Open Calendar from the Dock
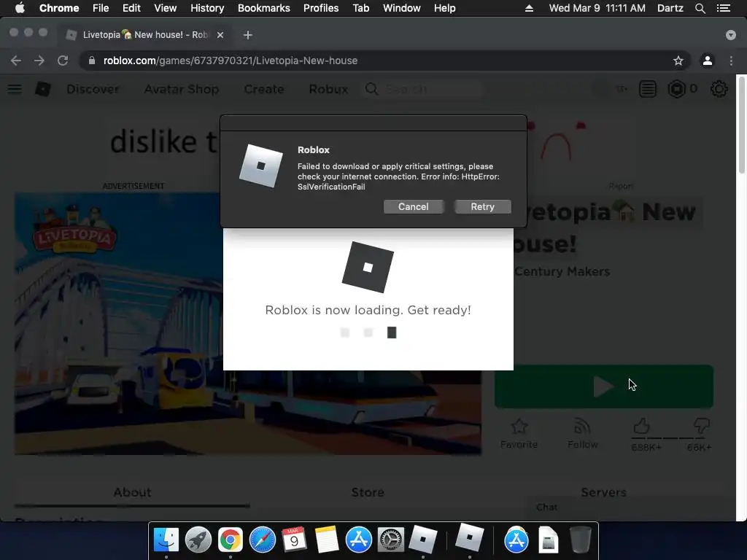The height and width of the screenshot is (560, 747). (x=295, y=540)
